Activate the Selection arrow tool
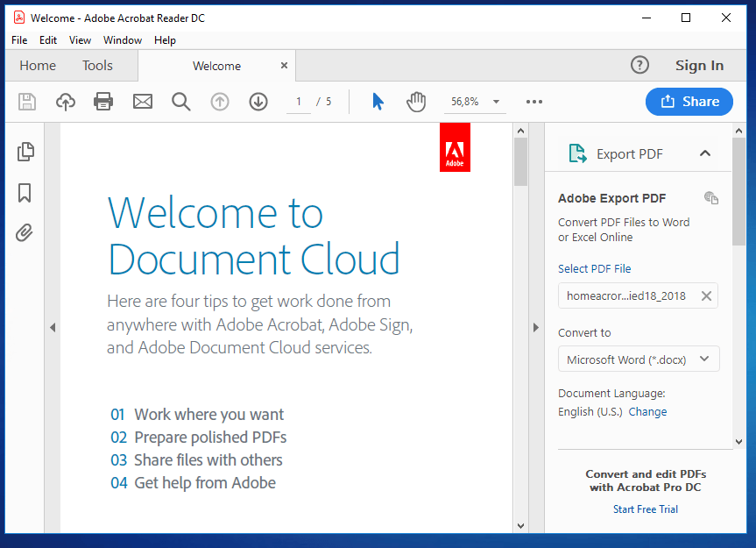 [x=378, y=102]
